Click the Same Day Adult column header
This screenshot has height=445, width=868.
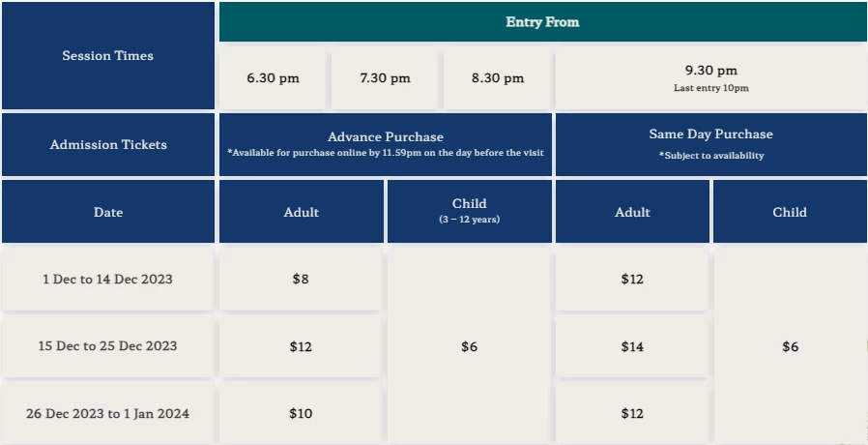(x=632, y=212)
